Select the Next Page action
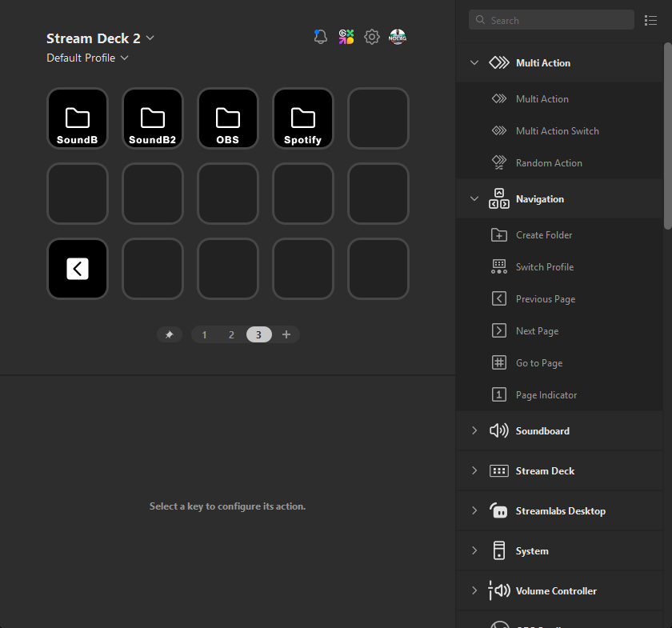The width and height of the screenshot is (672, 628). pos(560,331)
